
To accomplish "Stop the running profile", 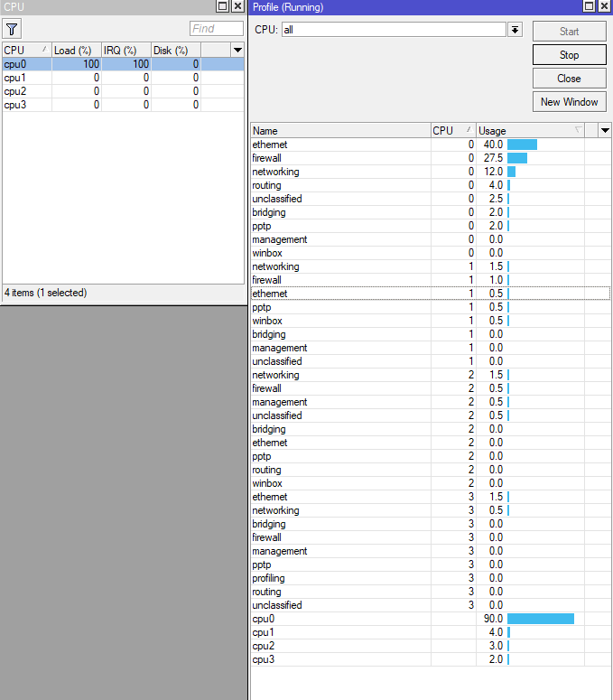I will point(570,55).
